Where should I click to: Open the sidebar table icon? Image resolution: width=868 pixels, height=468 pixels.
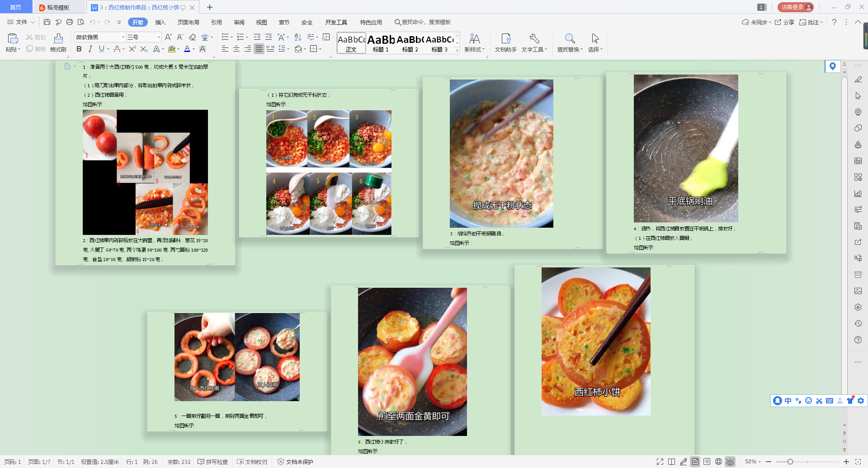point(858,161)
